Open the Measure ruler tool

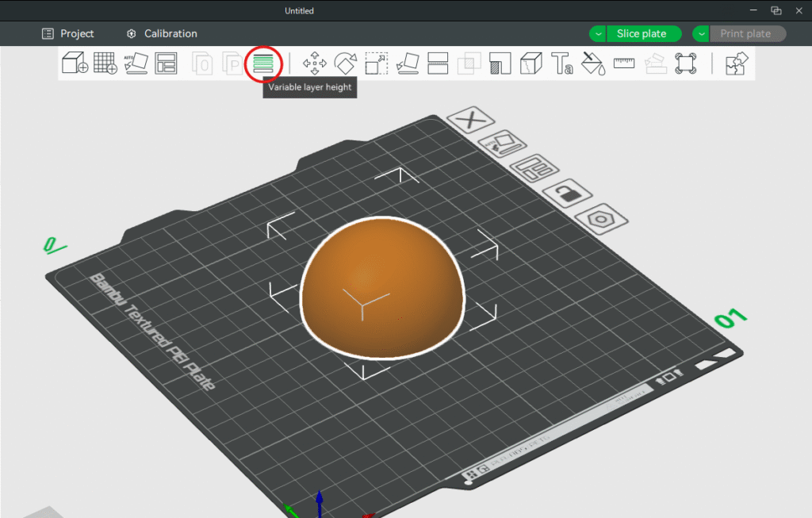pos(624,63)
